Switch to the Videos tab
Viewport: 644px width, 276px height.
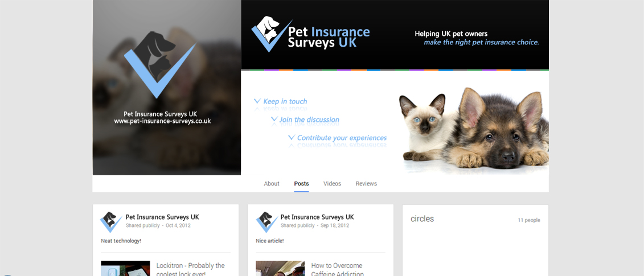click(333, 184)
